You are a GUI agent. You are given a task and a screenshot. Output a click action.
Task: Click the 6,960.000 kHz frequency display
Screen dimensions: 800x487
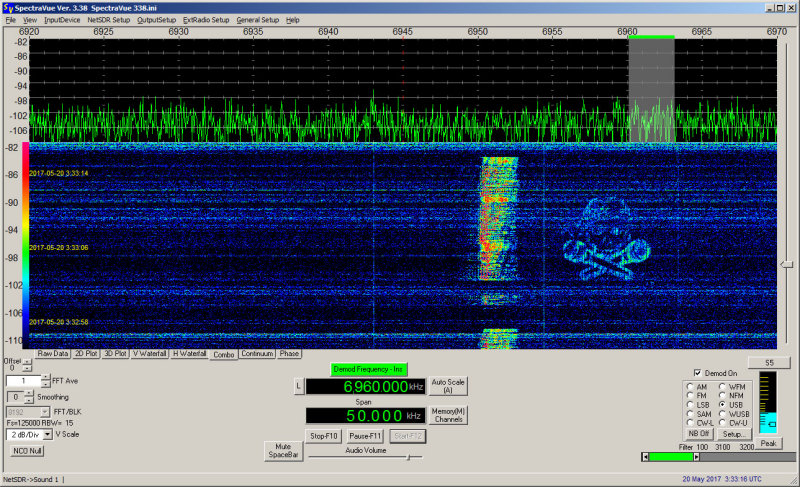coord(365,387)
